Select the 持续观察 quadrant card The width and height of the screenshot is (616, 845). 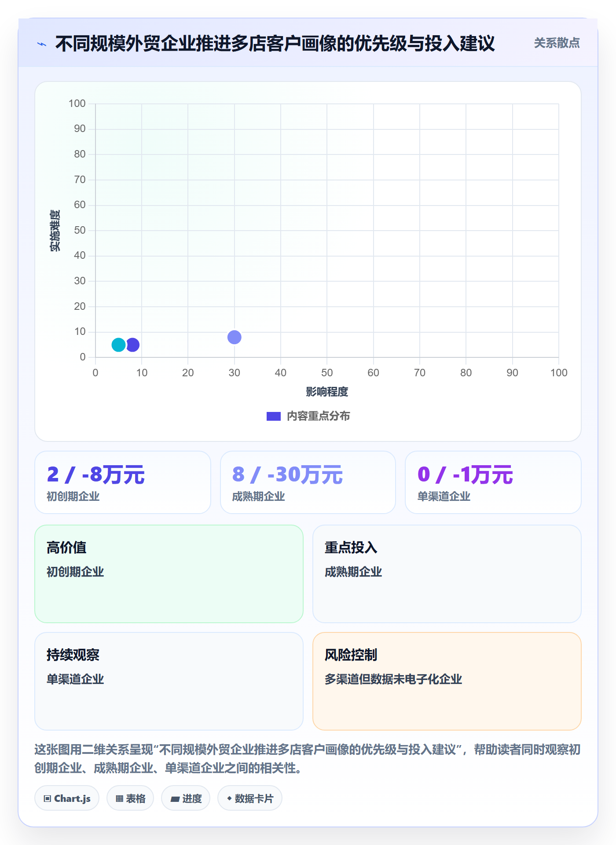pyautogui.click(x=169, y=681)
